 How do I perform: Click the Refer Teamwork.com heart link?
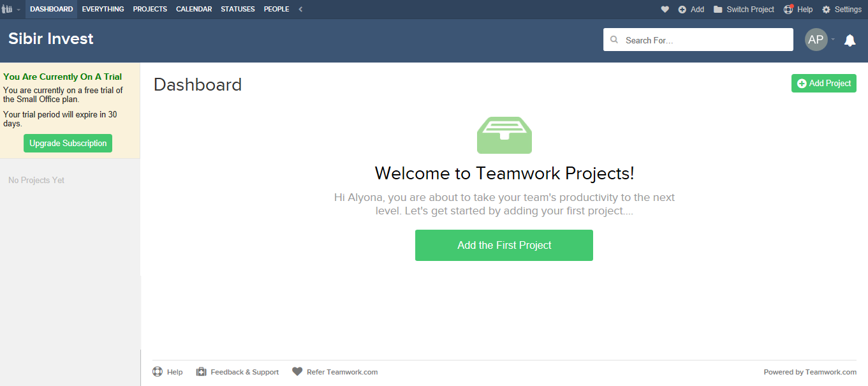pyautogui.click(x=335, y=372)
